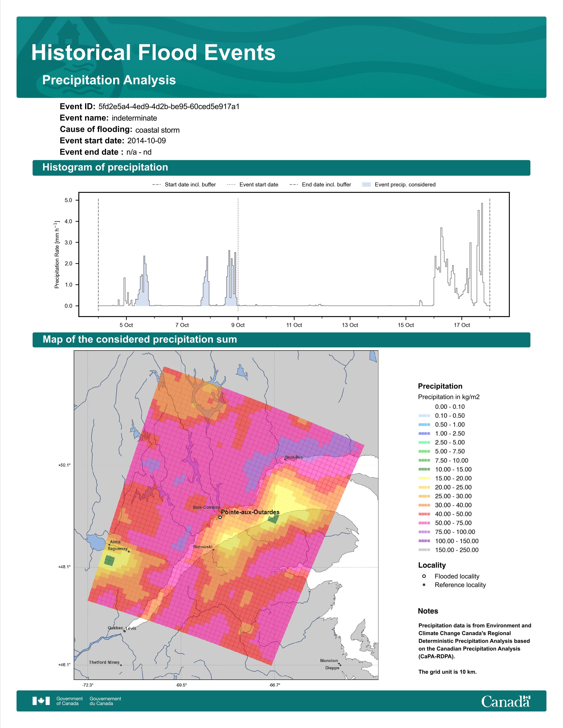Click the event end date n/a - nd

point(139,152)
